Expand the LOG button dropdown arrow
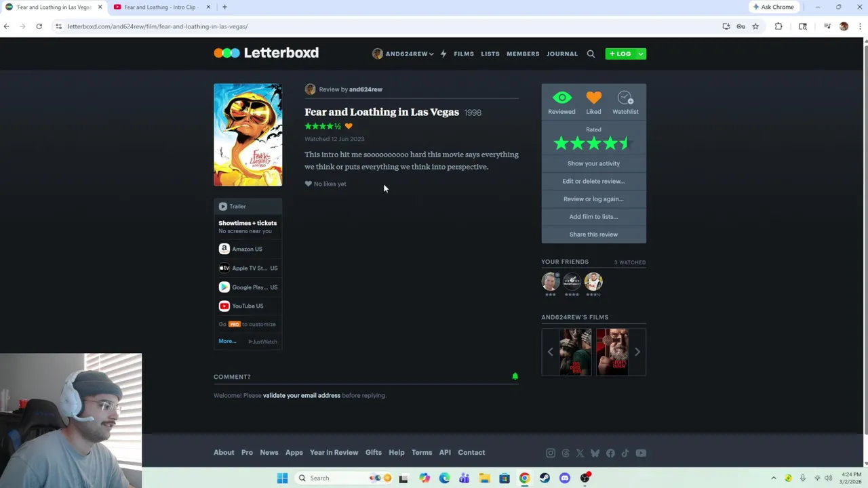 (x=640, y=54)
